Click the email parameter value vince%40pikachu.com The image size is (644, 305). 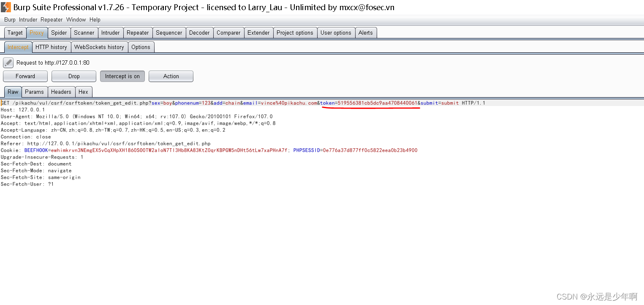click(289, 103)
